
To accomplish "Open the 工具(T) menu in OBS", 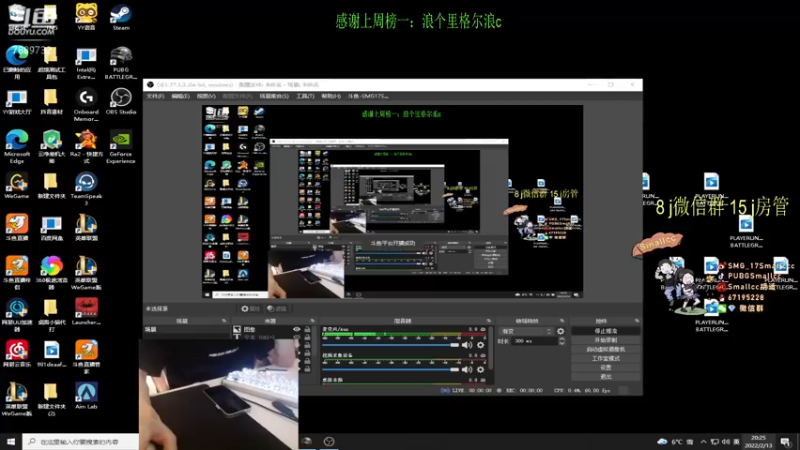I will pos(305,96).
